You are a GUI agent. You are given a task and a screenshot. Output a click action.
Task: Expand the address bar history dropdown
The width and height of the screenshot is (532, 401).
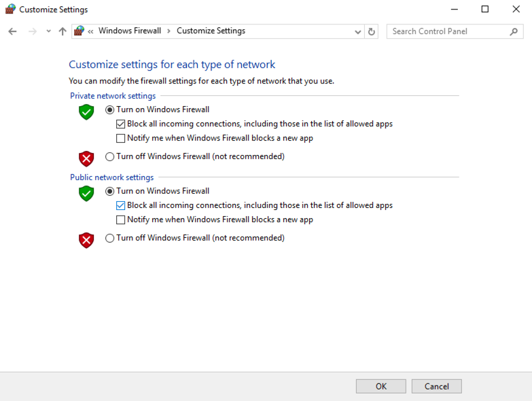(x=358, y=31)
